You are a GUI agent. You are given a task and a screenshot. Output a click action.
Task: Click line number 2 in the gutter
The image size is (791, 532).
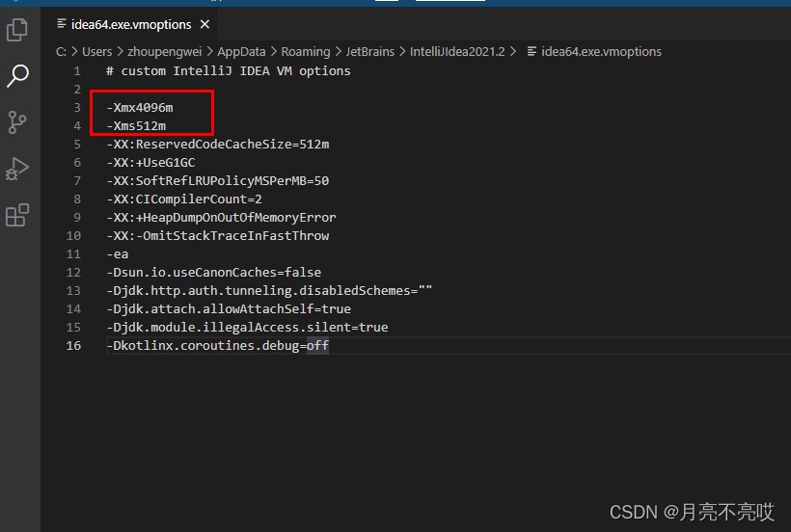[x=77, y=90]
